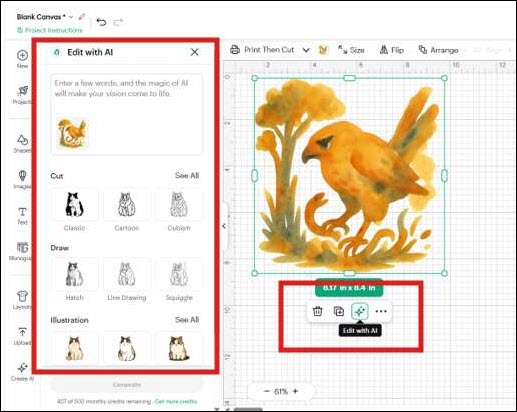Click the pencil icon to rename project
The height and width of the screenshot is (412, 517).
point(82,16)
